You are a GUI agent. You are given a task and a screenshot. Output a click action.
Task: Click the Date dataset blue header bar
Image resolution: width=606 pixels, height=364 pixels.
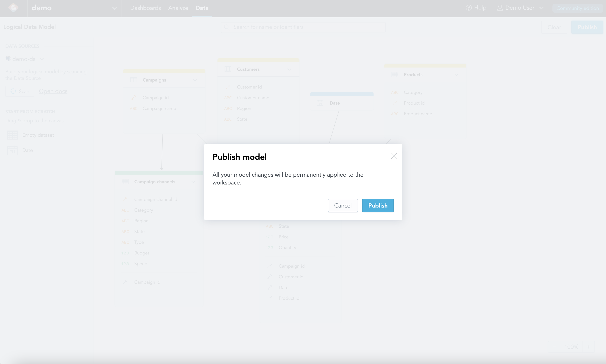pyautogui.click(x=342, y=94)
